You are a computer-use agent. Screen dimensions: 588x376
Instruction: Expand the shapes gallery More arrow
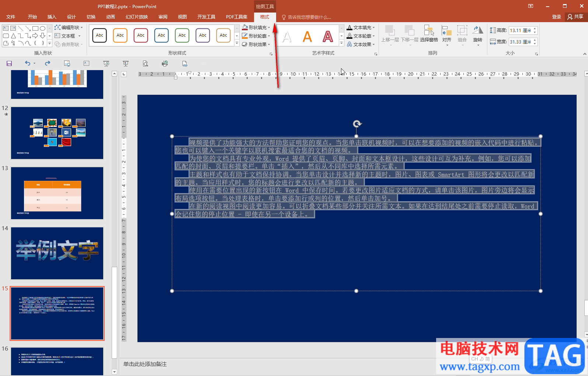pos(49,44)
